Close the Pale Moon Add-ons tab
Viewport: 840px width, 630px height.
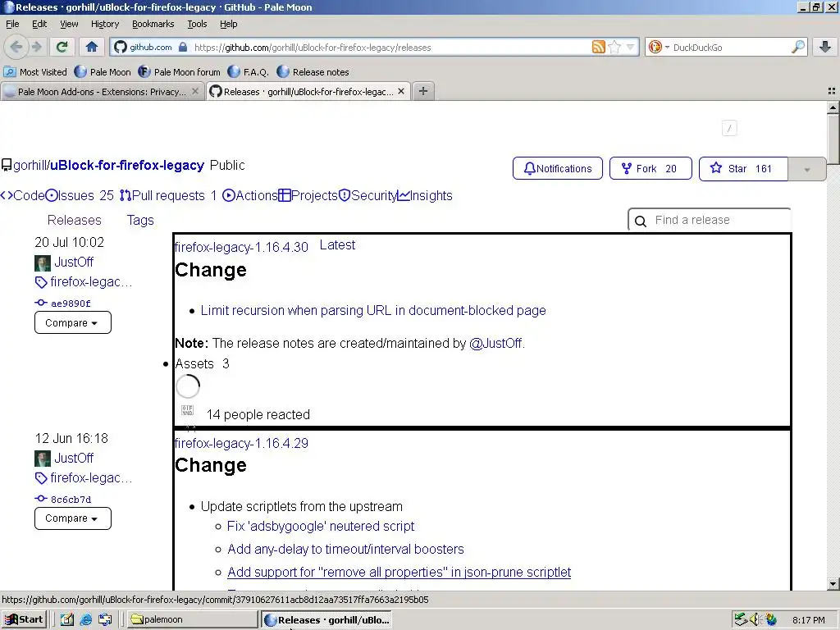(195, 92)
